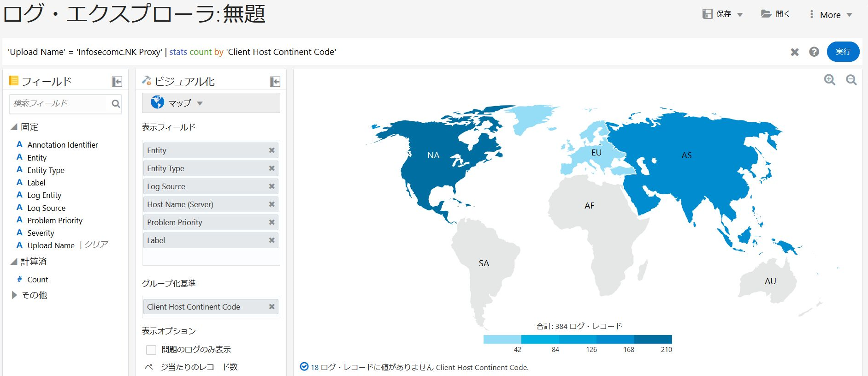
Task: Select the Annotation Identifier field
Action: click(x=63, y=145)
